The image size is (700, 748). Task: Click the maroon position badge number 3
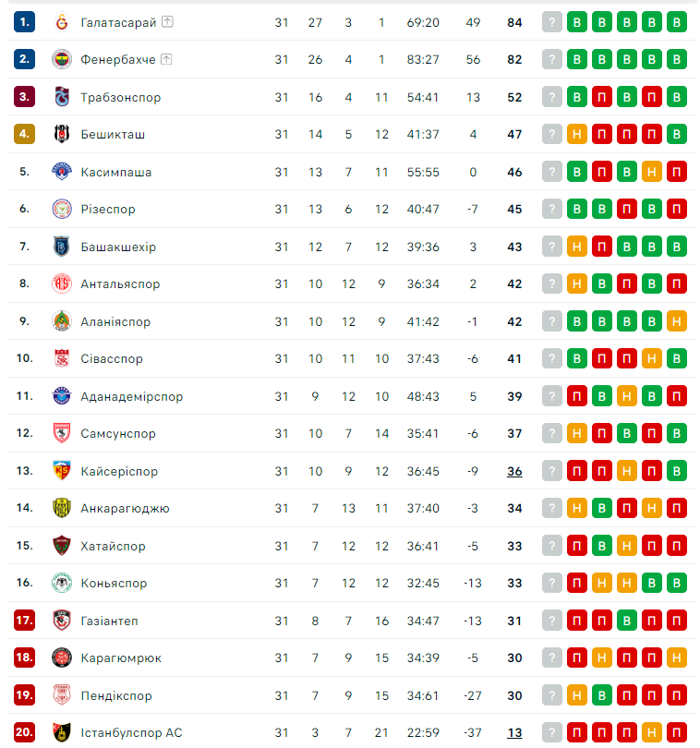(25, 97)
